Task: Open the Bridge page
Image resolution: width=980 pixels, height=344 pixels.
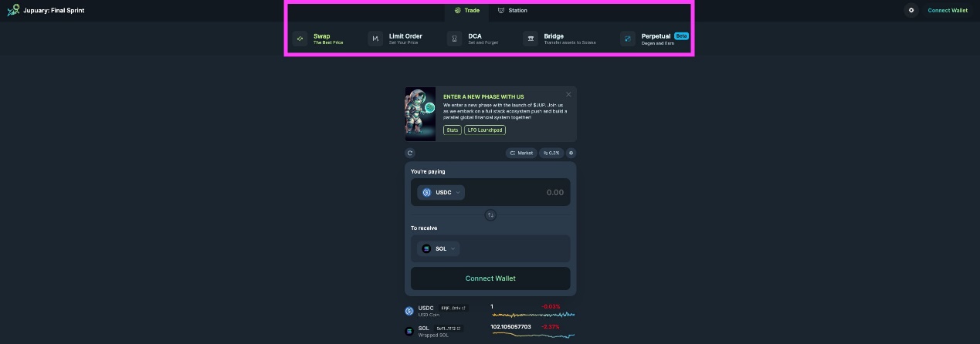Action: 551,39
